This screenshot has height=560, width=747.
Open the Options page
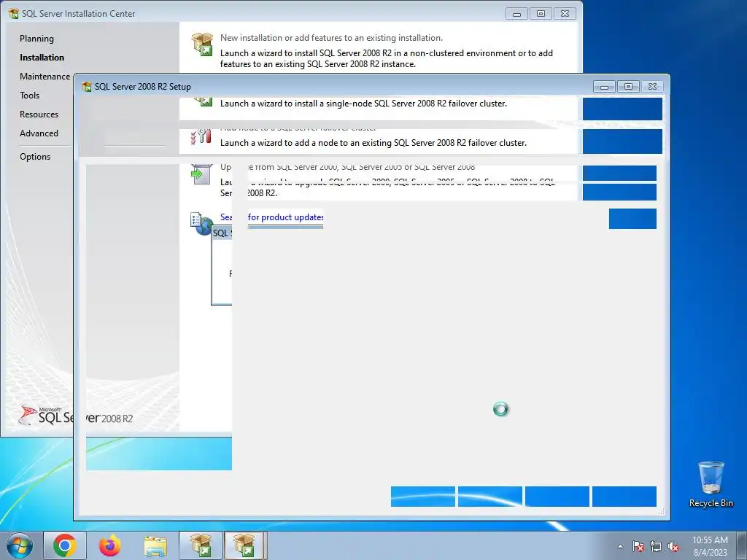(x=35, y=157)
